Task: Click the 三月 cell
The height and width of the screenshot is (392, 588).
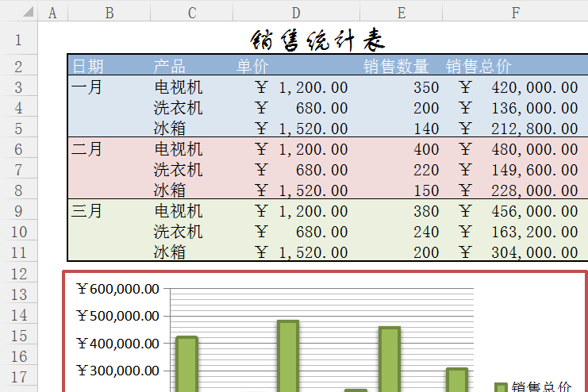Action: (x=87, y=211)
